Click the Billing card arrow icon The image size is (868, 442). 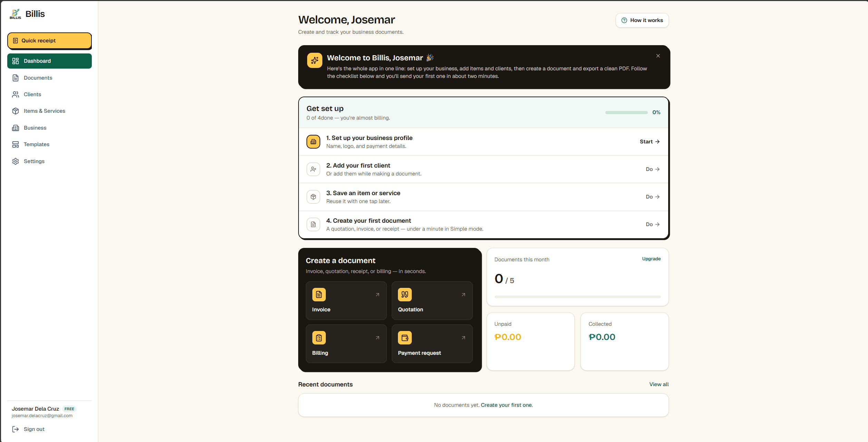point(378,338)
